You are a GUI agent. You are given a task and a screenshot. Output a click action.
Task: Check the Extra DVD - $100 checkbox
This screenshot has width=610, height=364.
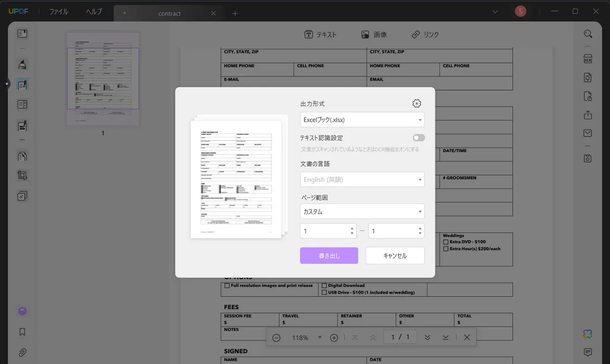click(x=446, y=242)
